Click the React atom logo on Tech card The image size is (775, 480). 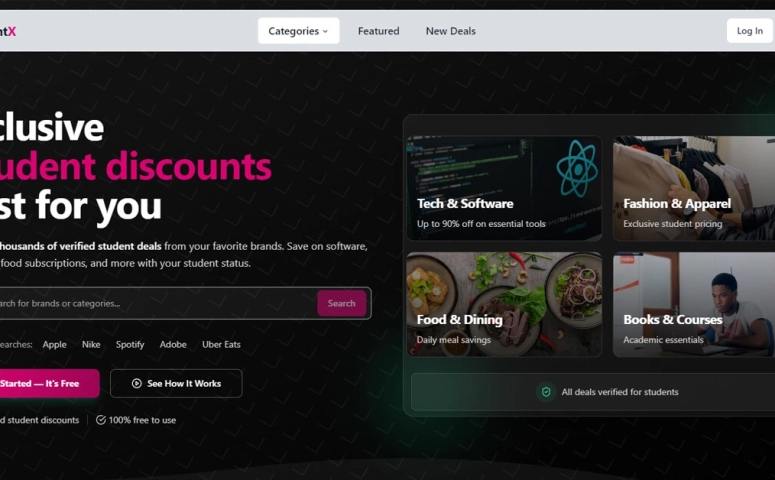577,169
